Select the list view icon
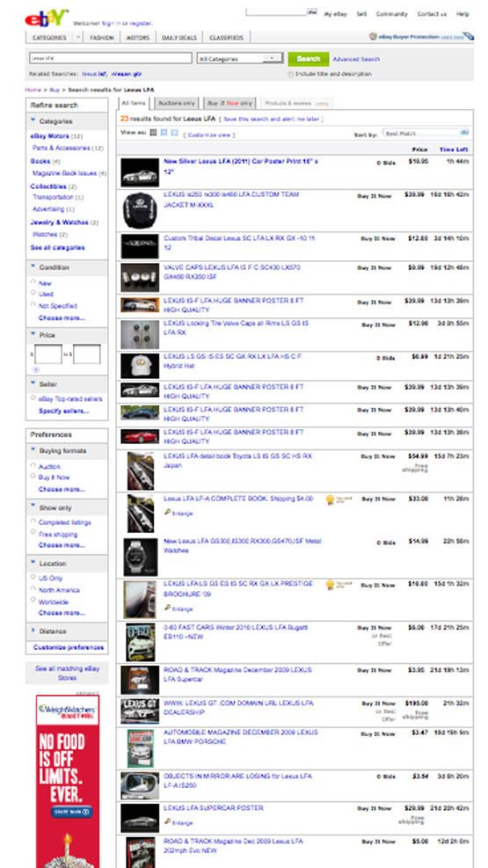The width and height of the screenshot is (488, 868). pos(154,133)
